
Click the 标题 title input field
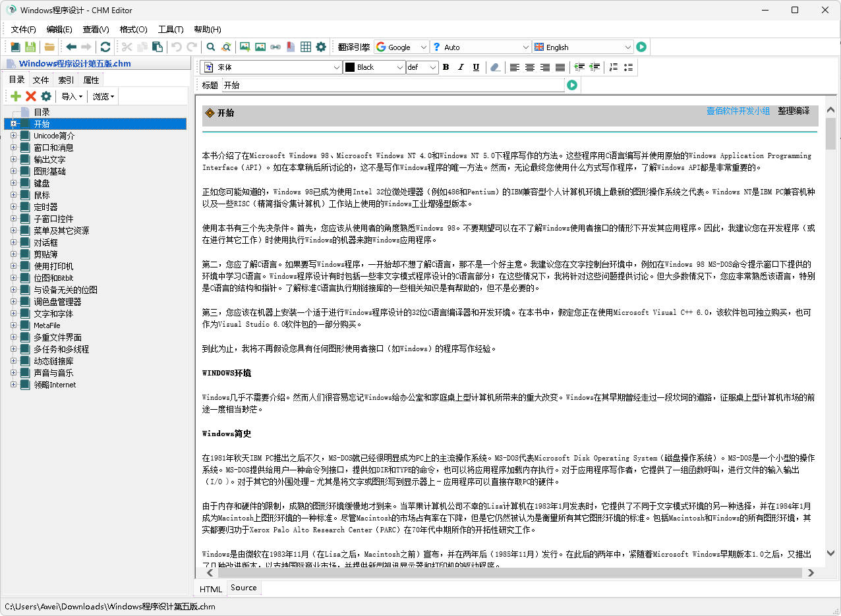pos(393,85)
